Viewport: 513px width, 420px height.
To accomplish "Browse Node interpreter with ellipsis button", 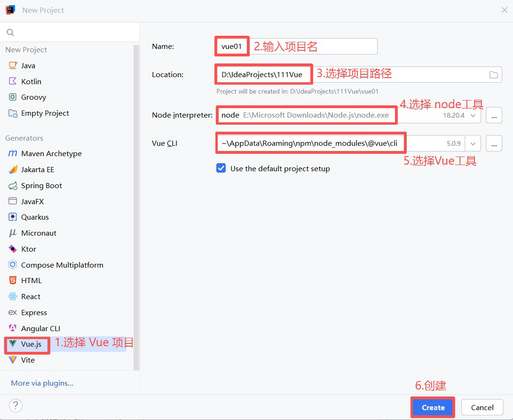I will point(494,116).
